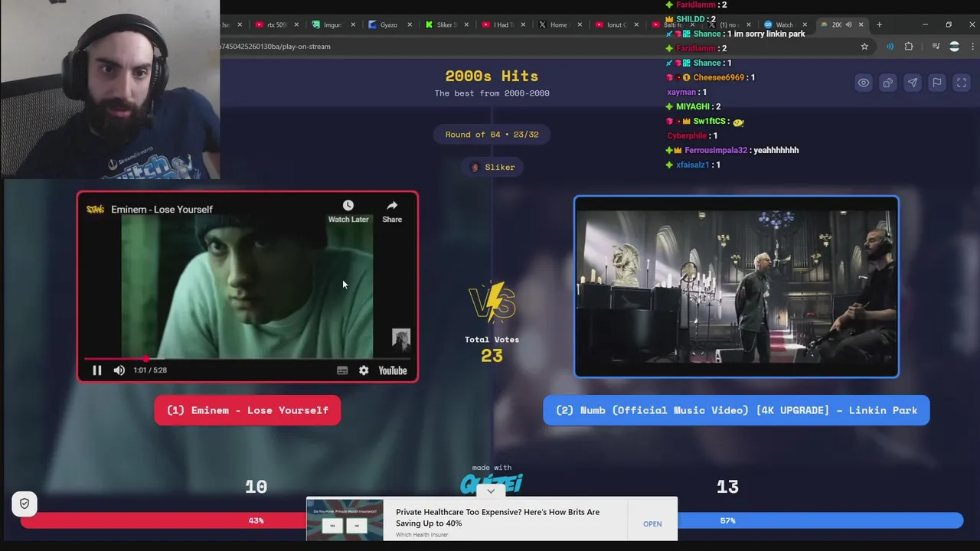Click the shield privacy icon

pos(24,504)
